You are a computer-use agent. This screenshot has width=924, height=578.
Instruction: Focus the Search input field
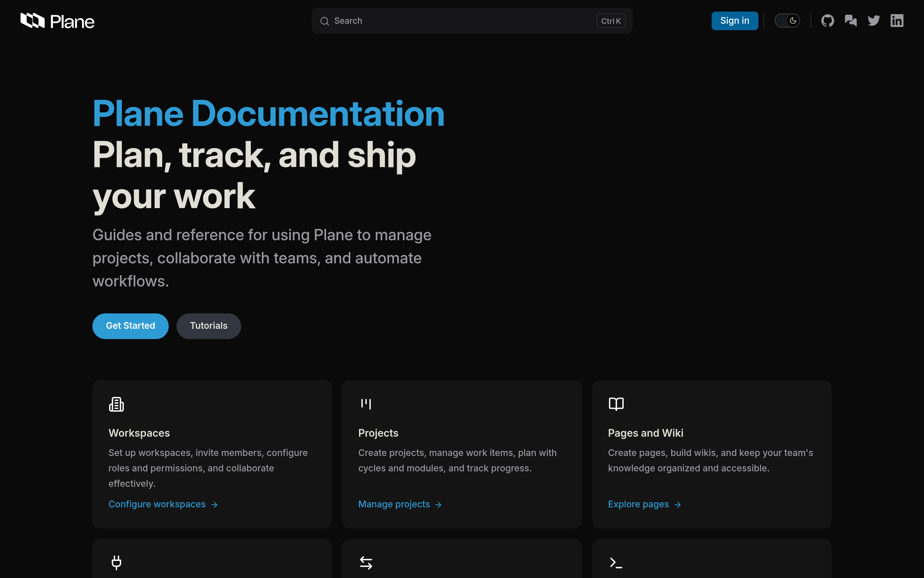(x=472, y=21)
